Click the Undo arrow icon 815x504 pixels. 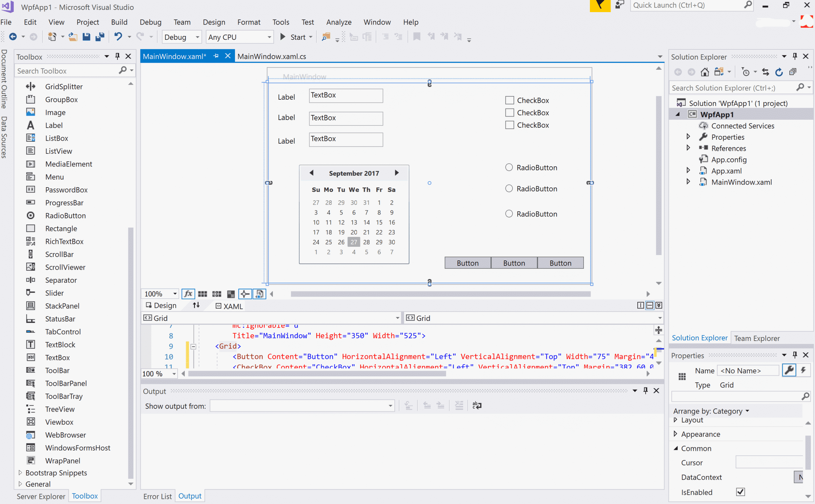[118, 36]
